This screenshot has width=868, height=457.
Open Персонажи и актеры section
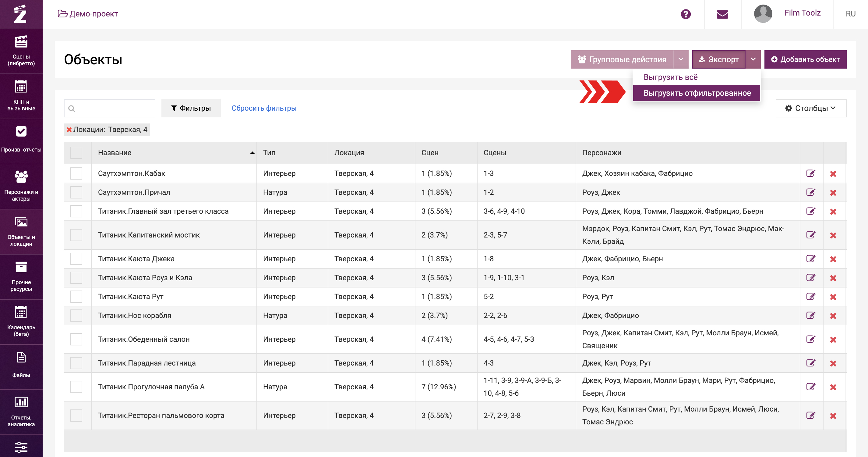21,187
